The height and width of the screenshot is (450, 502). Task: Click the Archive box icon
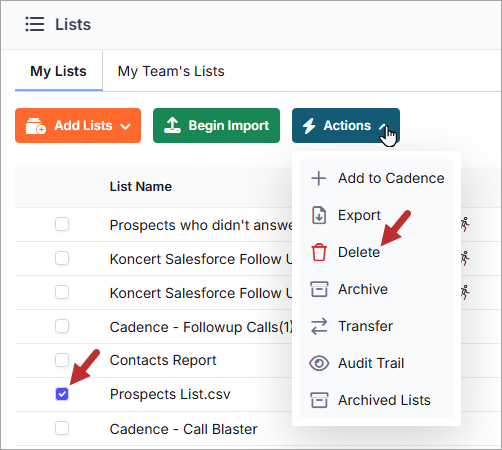(x=319, y=289)
